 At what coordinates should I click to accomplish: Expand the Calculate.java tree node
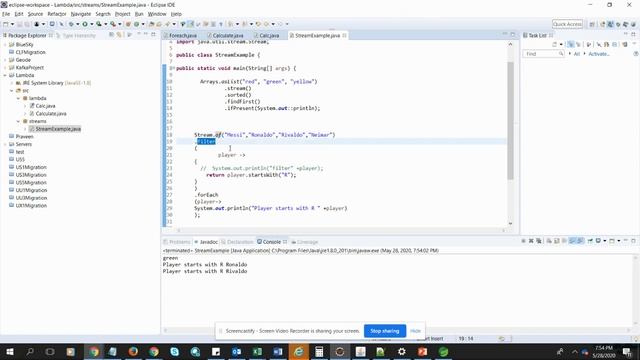pyautogui.click(x=25, y=113)
